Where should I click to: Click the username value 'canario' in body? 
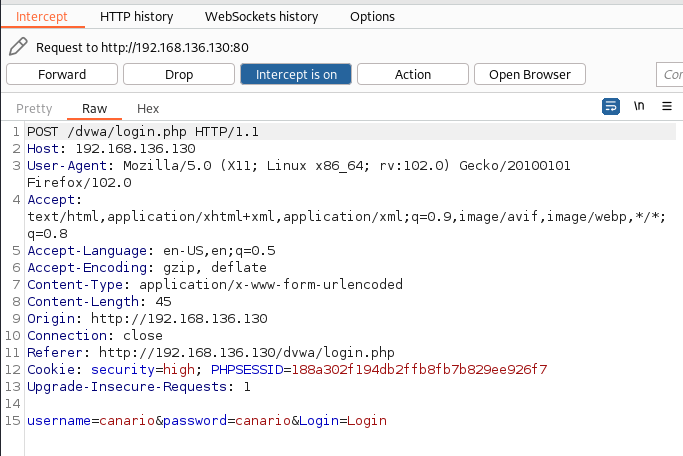pos(127,421)
